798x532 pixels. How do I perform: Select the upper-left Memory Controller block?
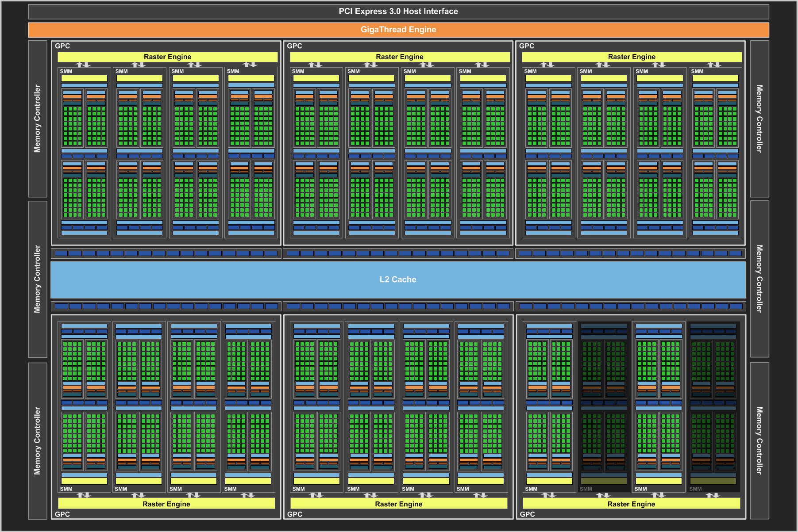[x=38, y=119]
